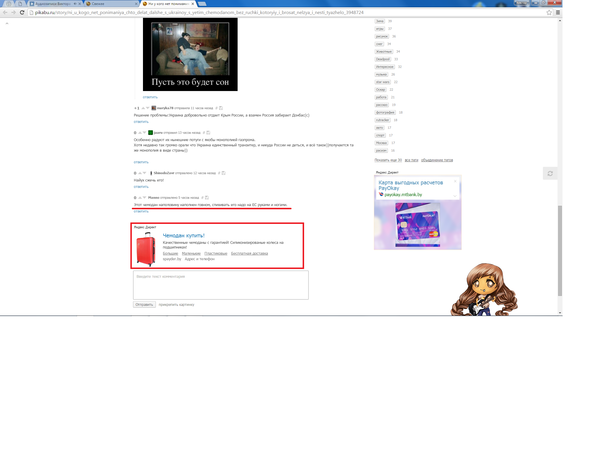Reply to the comment about Crimea and Donbass

pyautogui.click(x=141, y=122)
